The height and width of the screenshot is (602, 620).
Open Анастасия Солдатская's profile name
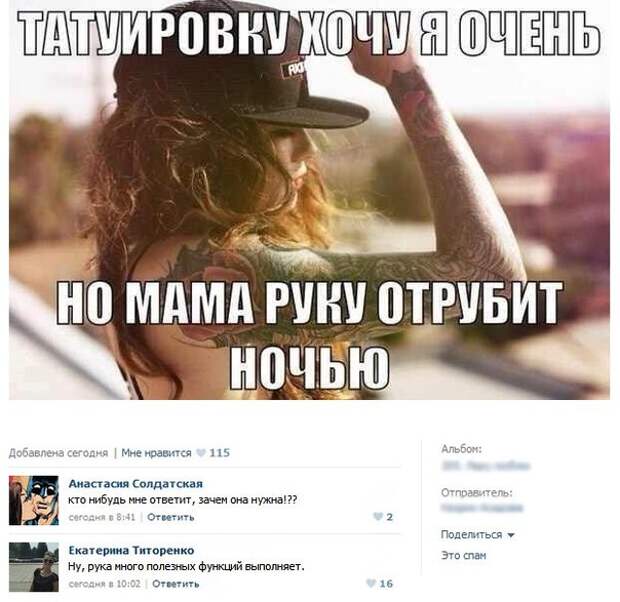click(136, 483)
